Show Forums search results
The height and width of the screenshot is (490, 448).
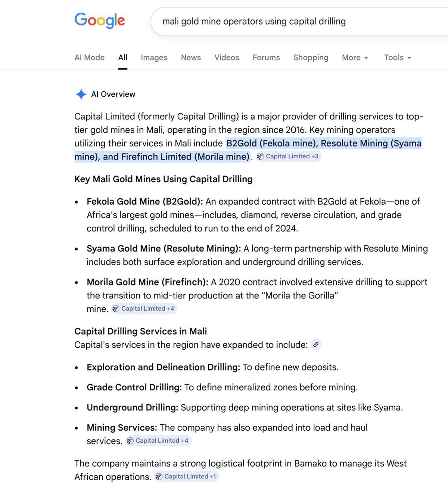pos(266,58)
